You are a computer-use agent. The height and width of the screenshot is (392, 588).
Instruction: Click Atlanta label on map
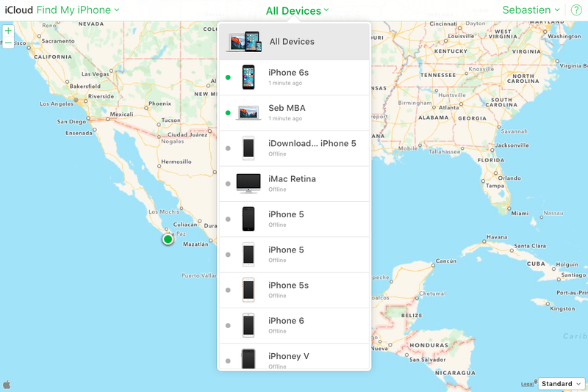(449, 107)
